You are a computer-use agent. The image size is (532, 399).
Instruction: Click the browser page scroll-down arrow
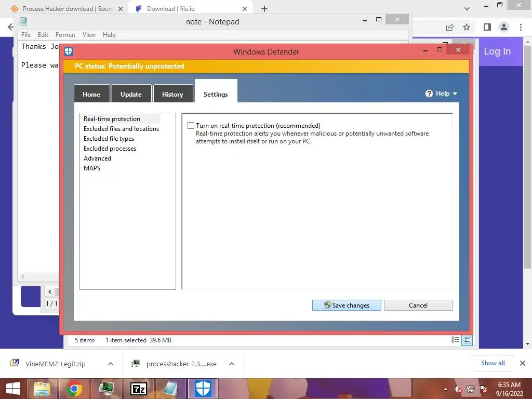click(527, 344)
